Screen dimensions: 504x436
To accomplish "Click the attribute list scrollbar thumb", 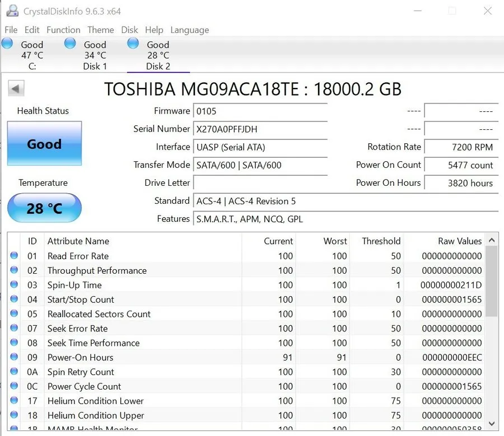I will [x=492, y=282].
